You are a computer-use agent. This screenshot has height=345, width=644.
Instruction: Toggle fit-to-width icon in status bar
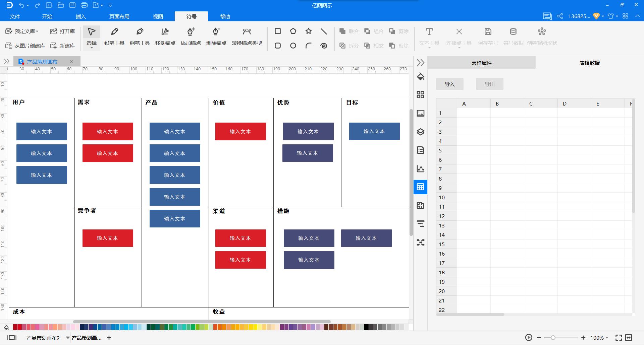click(629, 338)
